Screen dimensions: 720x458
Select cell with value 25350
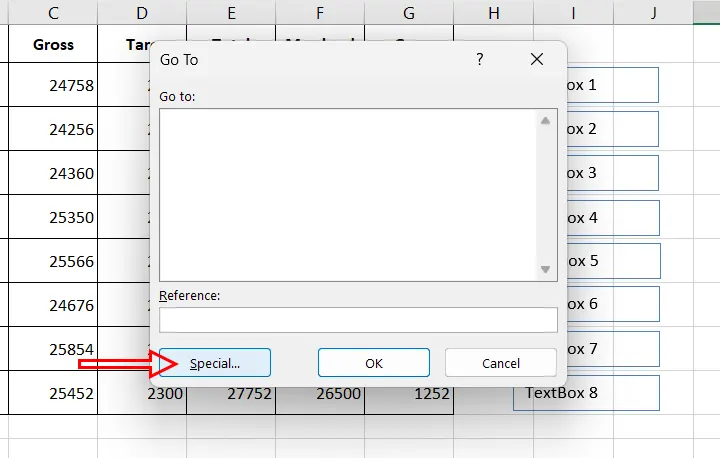click(53, 217)
